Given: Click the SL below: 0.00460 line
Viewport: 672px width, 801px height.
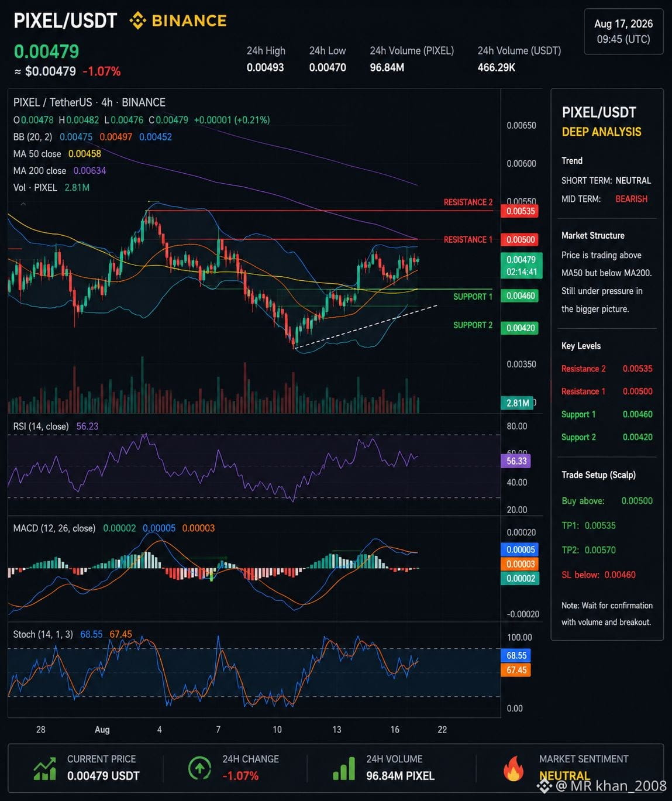Looking at the screenshot, I should pyautogui.click(x=598, y=575).
